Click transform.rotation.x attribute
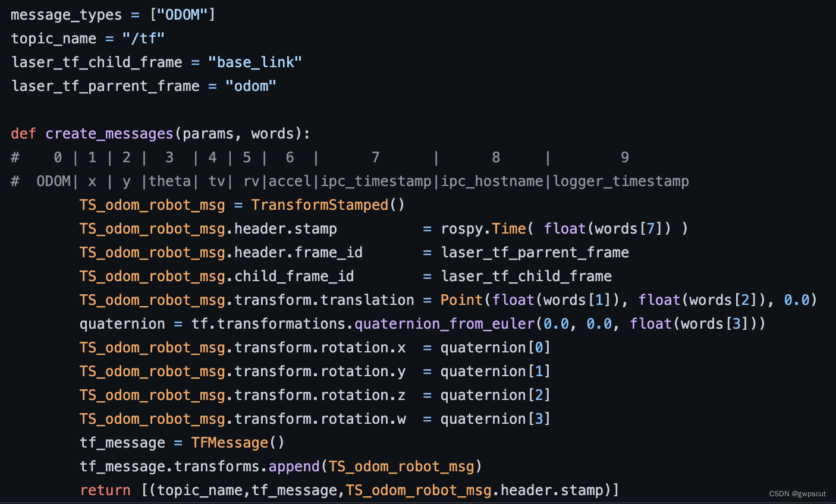 point(320,348)
